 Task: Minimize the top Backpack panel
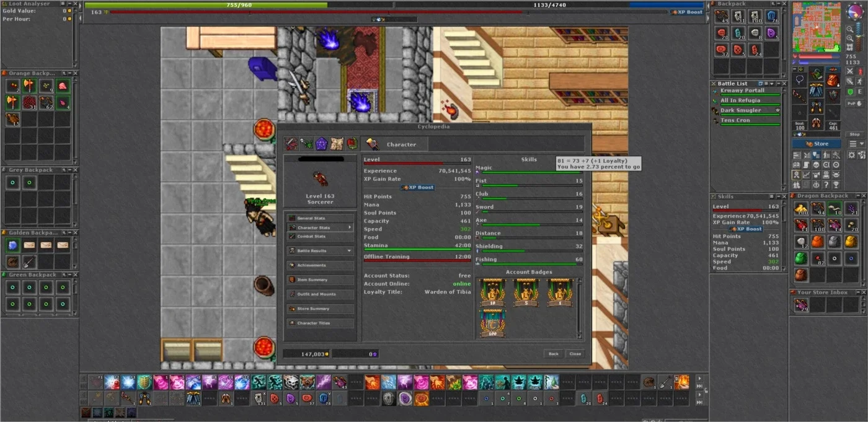pyautogui.click(x=779, y=4)
